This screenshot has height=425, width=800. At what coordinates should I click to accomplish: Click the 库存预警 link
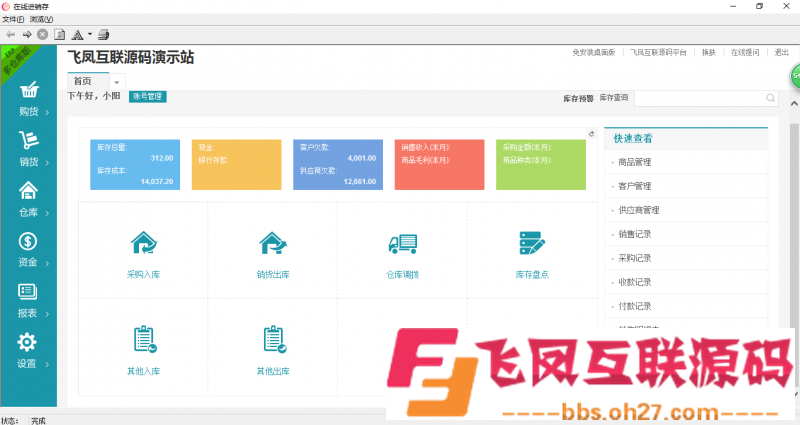pos(579,98)
